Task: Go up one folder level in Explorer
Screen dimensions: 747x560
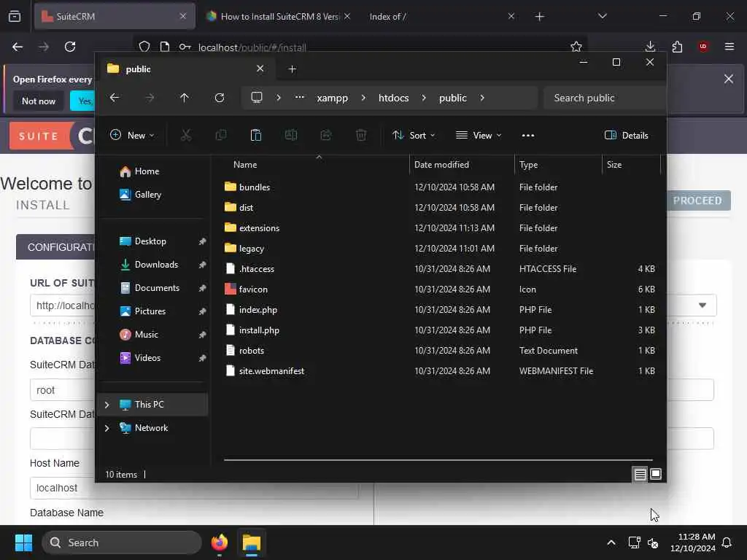Action: (x=185, y=98)
